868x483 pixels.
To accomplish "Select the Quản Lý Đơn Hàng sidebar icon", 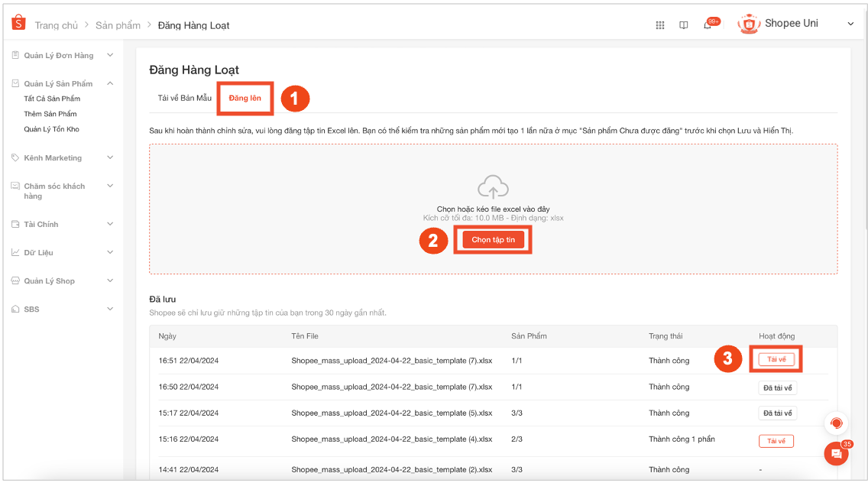I will pos(17,54).
